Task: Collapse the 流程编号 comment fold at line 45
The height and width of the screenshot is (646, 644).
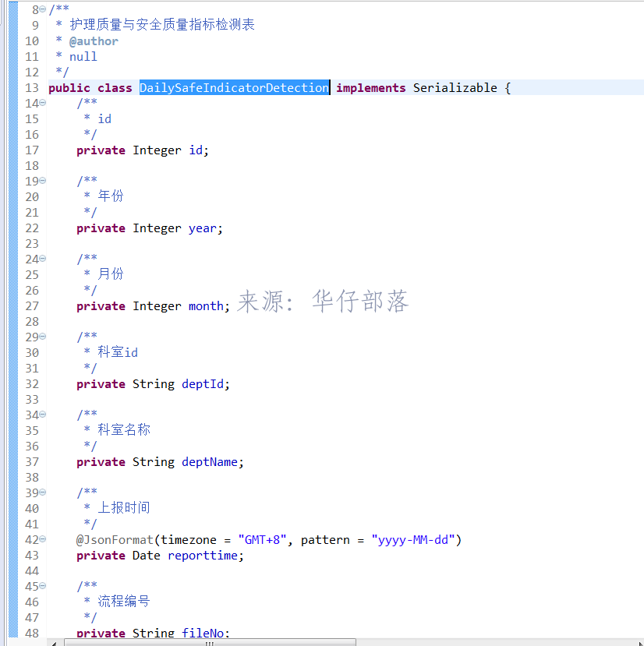Action: click(42, 585)
